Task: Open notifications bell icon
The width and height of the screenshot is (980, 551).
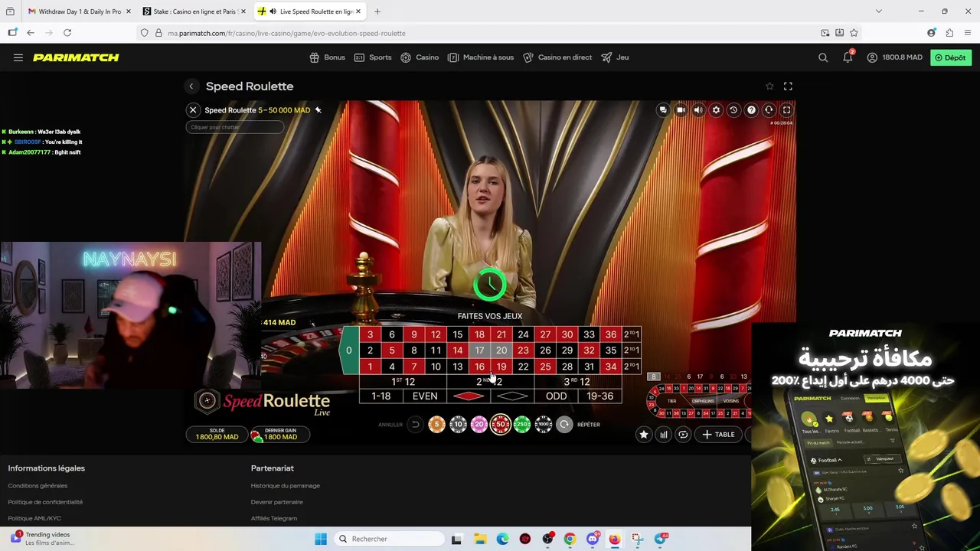Action: tap(848, 57)
